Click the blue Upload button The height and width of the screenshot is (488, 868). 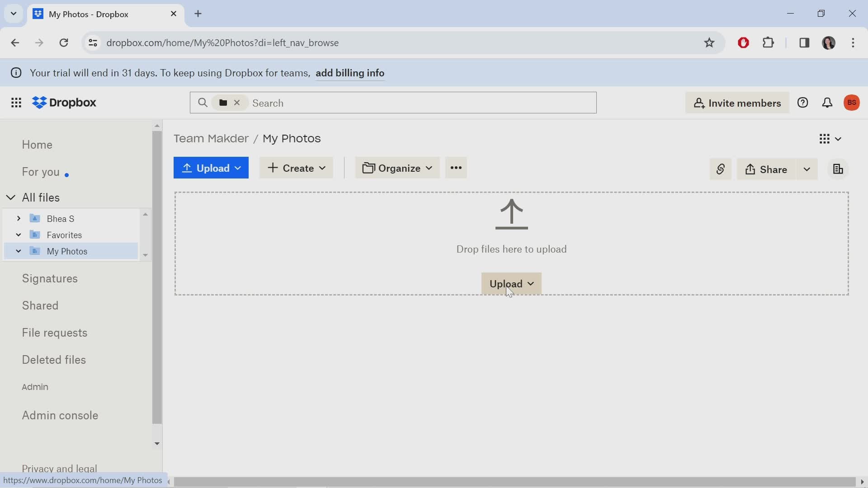click(x=211, y=168)
